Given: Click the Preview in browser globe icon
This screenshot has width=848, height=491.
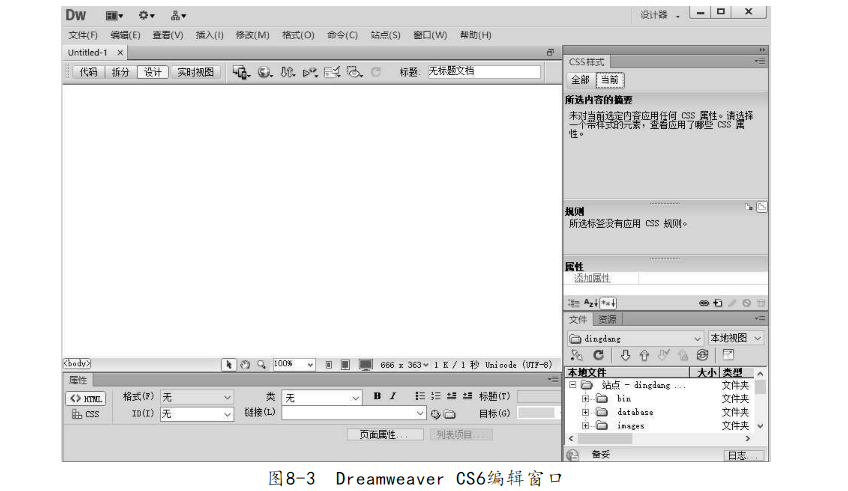Looking at the screenshot, I should coord(264,72).
